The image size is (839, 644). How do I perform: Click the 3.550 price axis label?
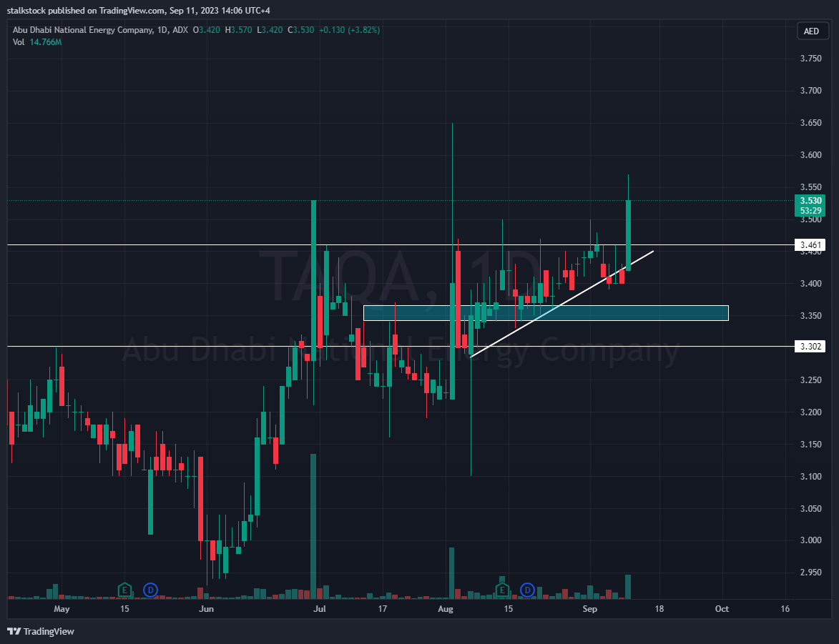[810, 187]
